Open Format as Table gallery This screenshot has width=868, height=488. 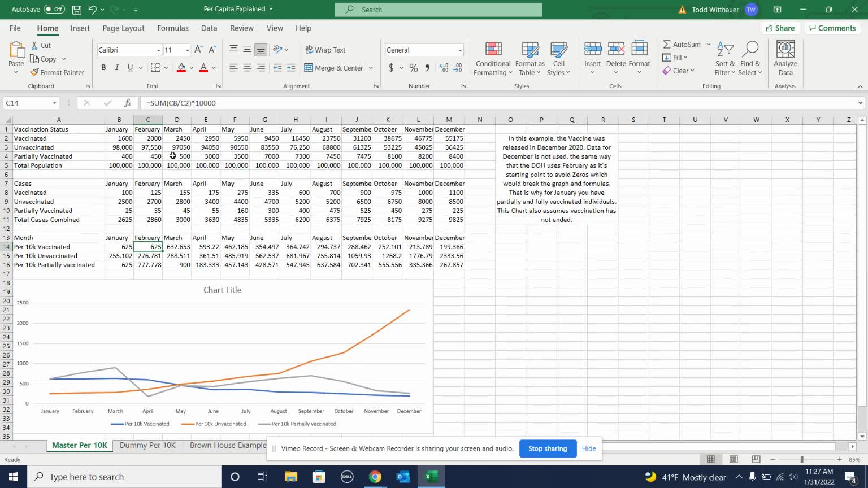(530, 59)
